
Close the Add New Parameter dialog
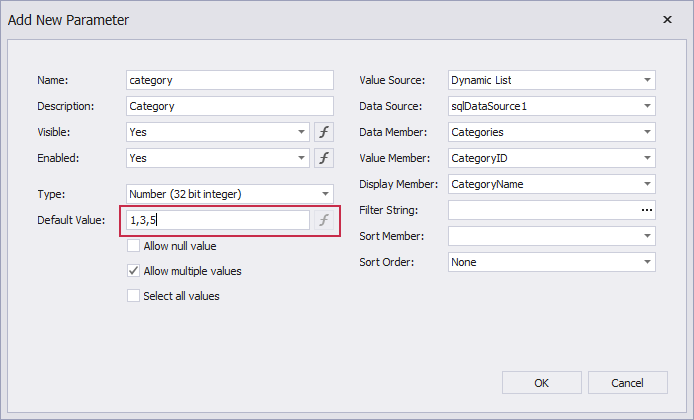[x=667, y=19]
